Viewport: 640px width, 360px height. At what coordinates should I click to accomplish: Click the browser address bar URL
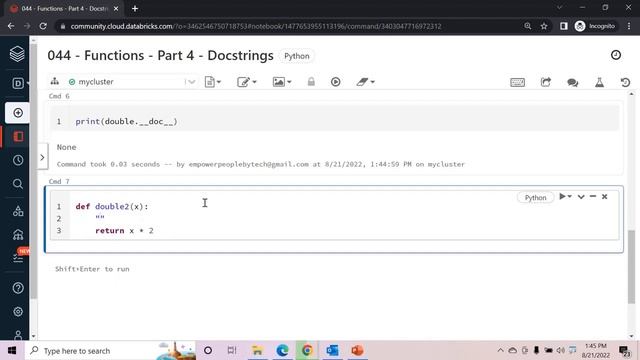256,26
